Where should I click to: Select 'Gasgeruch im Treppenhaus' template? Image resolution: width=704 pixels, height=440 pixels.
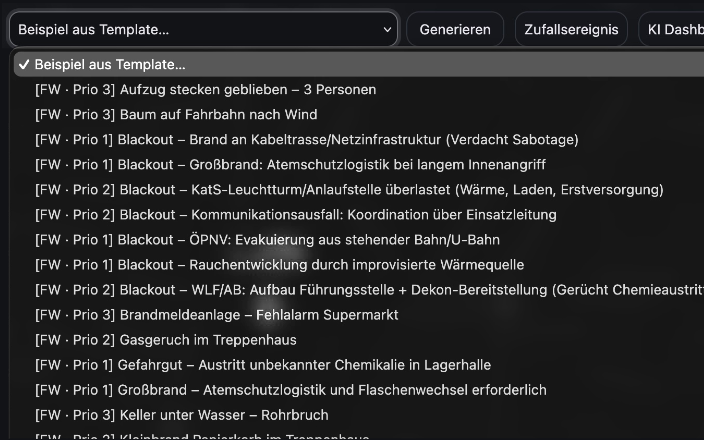pyautogui.click(x=165, y=340)
